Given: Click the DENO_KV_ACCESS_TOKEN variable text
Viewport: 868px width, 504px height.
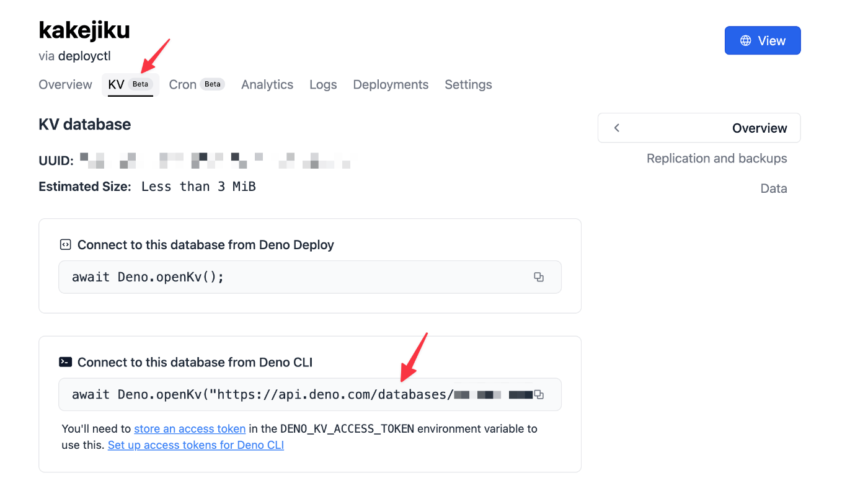Looking at the screenshot, I should coord(347,428).
